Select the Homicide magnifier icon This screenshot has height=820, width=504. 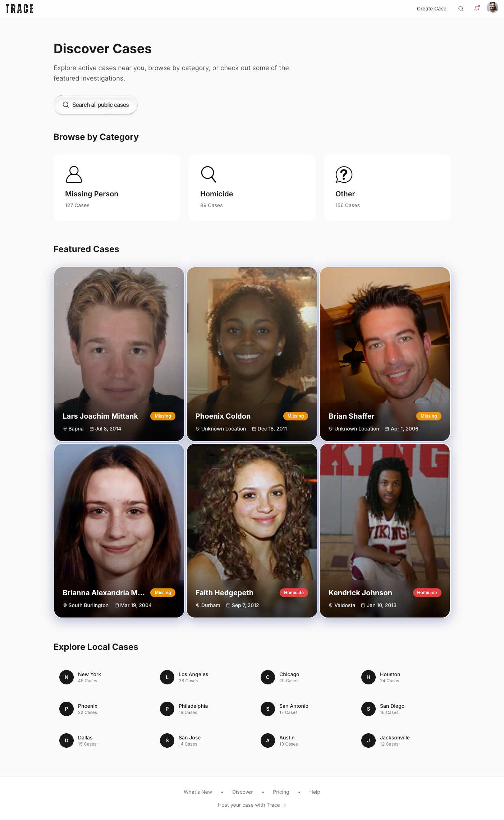(x=209, y=174)
